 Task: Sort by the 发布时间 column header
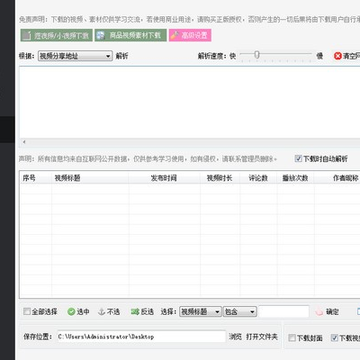click(164, 178)
